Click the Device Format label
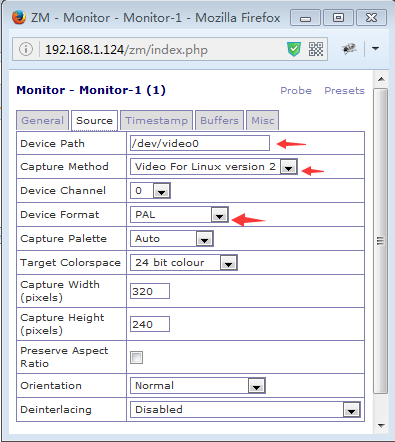395x442 pixels. [60, 214]
